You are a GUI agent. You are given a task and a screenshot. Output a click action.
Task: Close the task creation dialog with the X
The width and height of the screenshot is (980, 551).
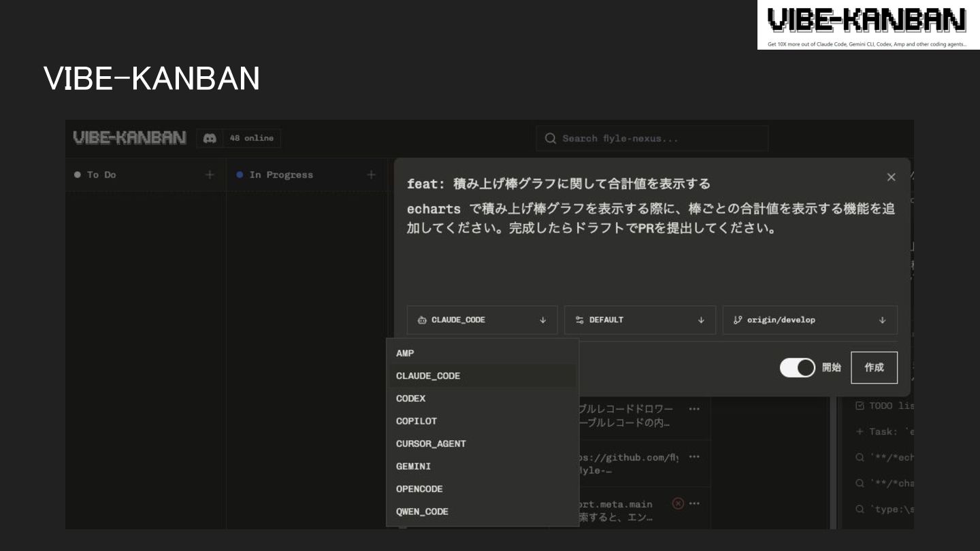point(891,177)
